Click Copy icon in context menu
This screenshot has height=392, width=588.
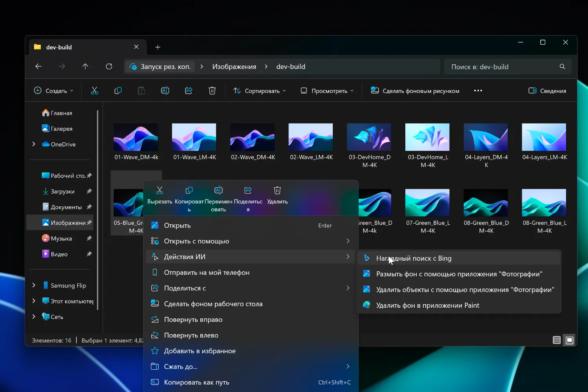(189, 191)
